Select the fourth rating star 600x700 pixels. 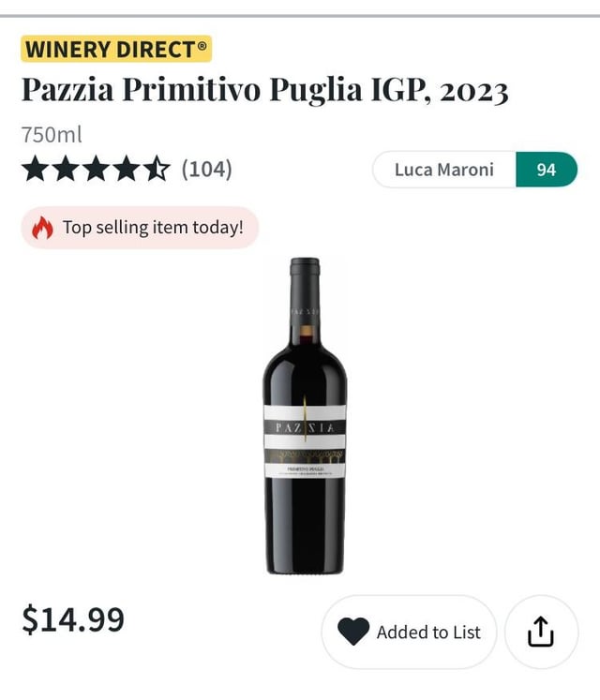127,170
